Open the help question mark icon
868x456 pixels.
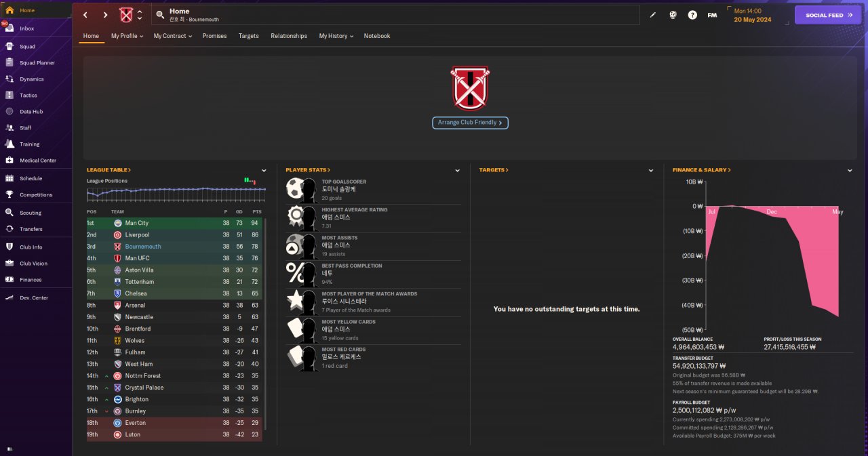692,15
